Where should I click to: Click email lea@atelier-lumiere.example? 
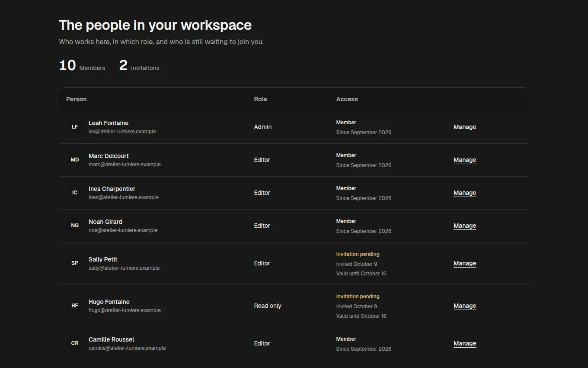click(x=122, y=132)
